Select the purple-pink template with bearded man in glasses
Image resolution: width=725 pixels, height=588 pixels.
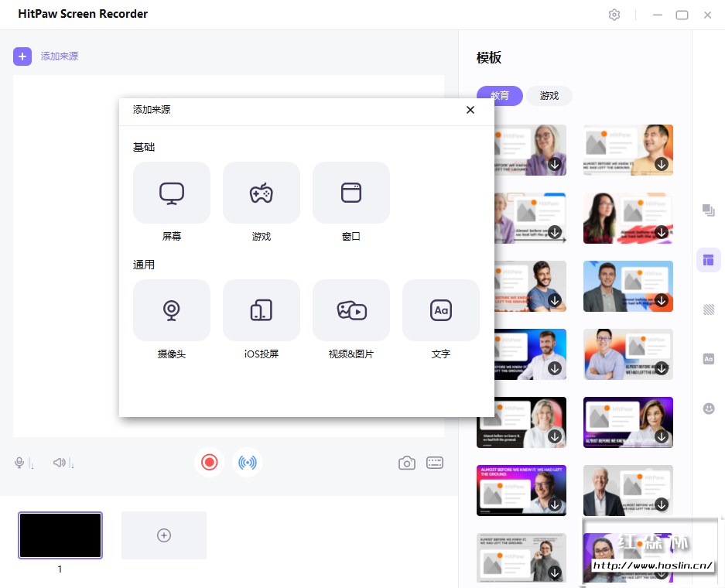tap(522, 490)
